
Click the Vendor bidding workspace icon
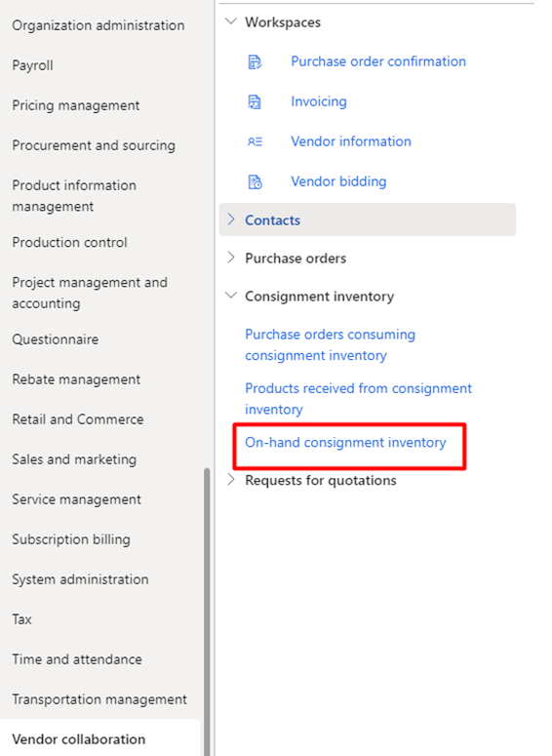(x=255, y=181)
